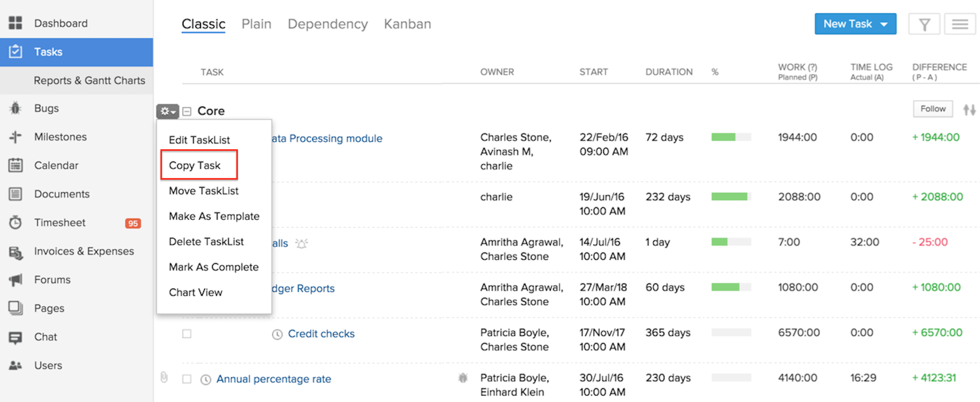Collapse the Core task list

point(187,111)
